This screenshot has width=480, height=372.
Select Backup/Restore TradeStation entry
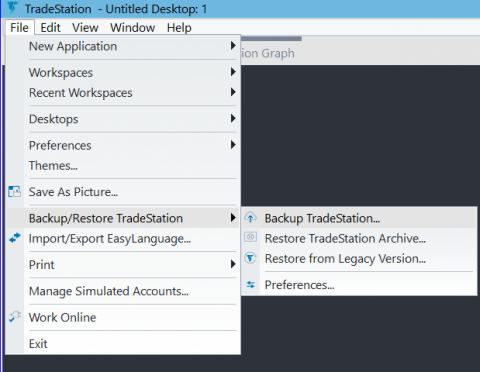click(x=123, y=218)
